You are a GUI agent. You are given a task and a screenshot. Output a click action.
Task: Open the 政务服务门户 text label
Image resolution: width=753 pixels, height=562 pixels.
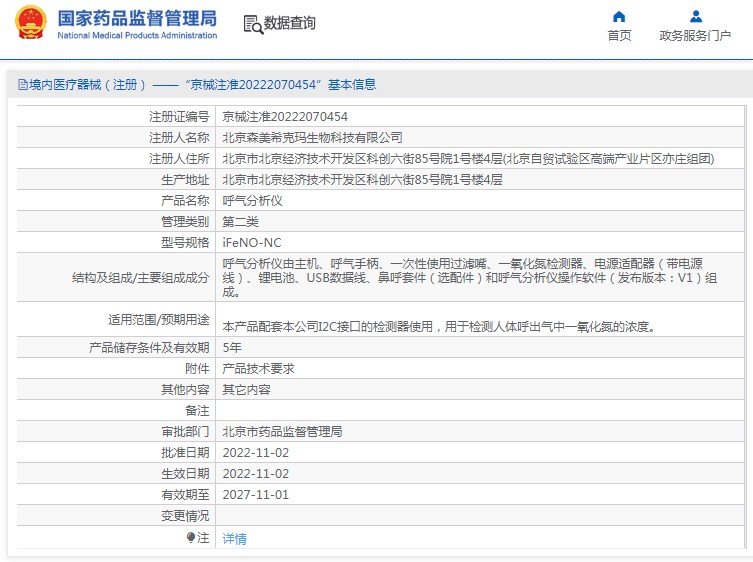coord(695,36)
